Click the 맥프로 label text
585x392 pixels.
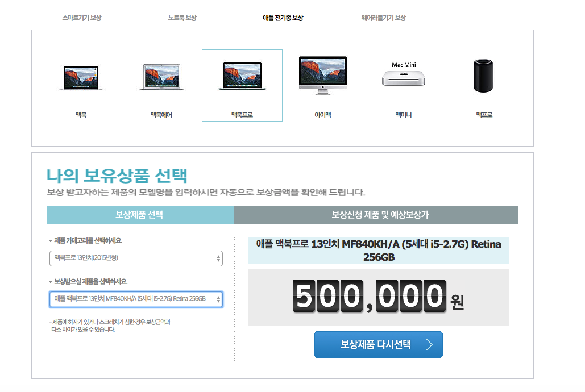tap(484, 115)
